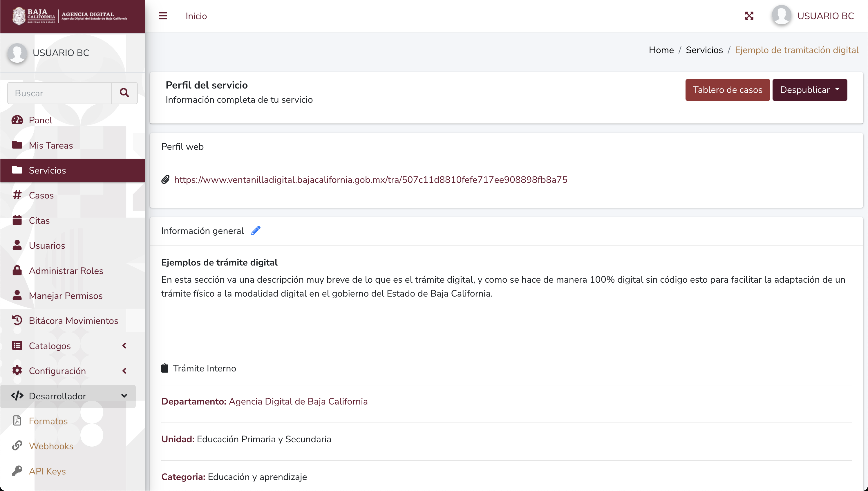Click Servicios in the breadcrumb
The width and height of the screenshot is (868, 491).
coord(704,50)
